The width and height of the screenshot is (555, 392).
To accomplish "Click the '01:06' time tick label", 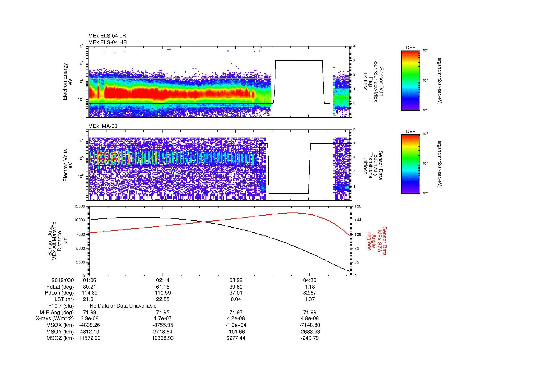I will coord(89,280).
